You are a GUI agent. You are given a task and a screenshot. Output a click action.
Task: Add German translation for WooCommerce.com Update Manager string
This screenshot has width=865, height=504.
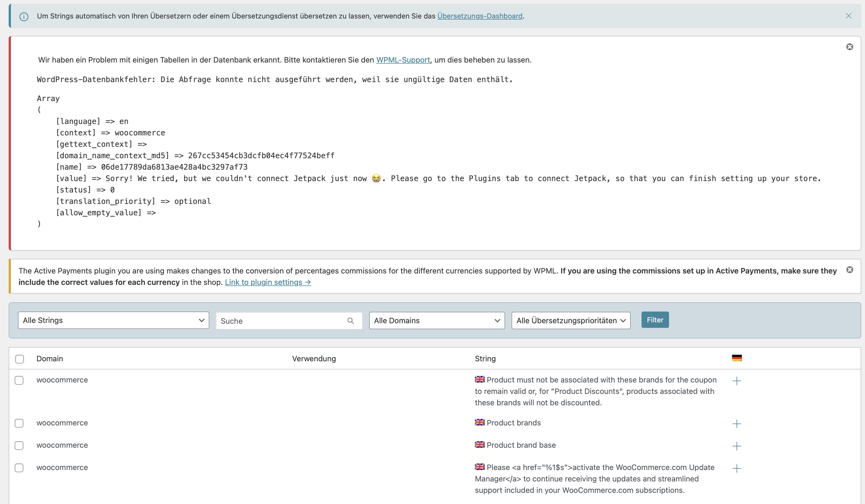(x=737, y=468)
